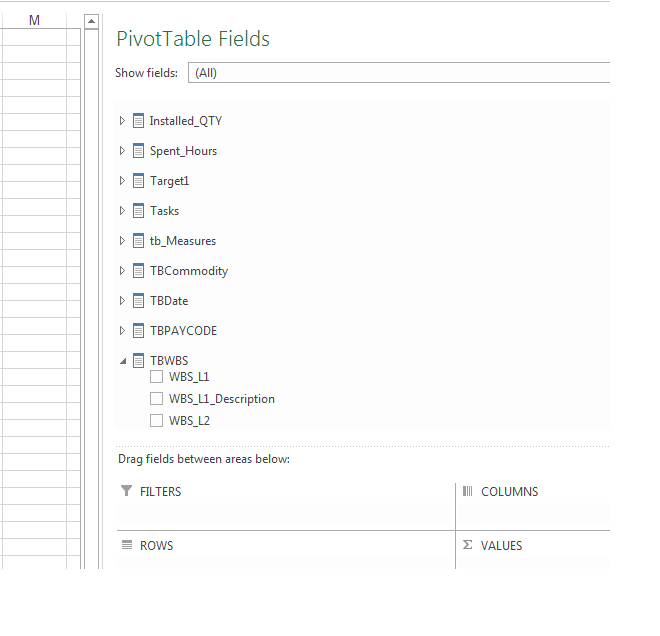The width and height of the screenshot is (660, 636).
Task: Click the FILTERS area label
Action: tap(160, 492)
